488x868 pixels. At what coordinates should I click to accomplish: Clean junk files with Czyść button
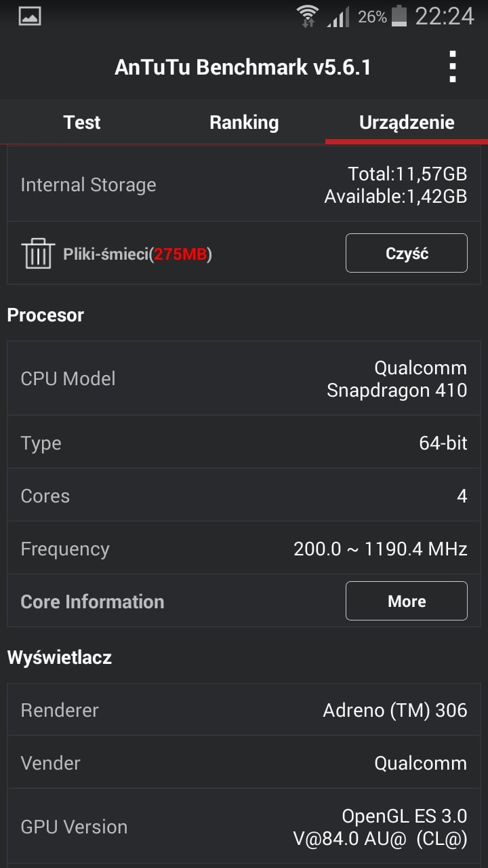pos(407,253)
